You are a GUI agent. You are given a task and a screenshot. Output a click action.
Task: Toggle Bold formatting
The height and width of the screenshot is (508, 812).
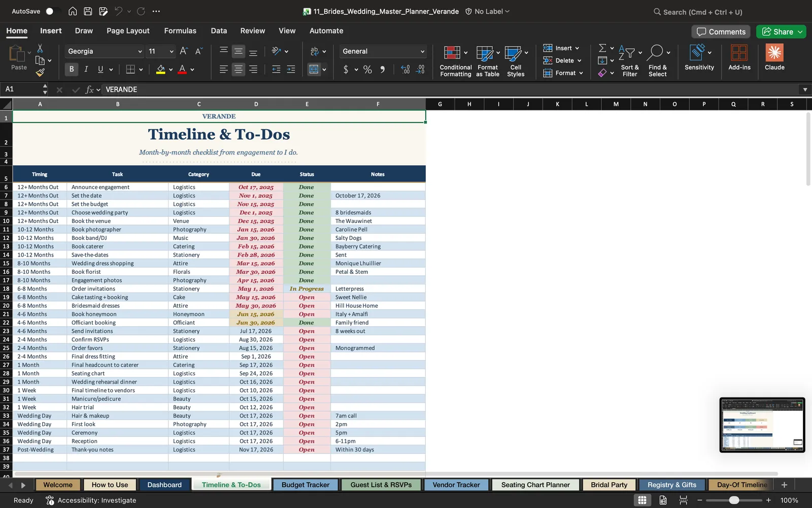tap(72, 70)
